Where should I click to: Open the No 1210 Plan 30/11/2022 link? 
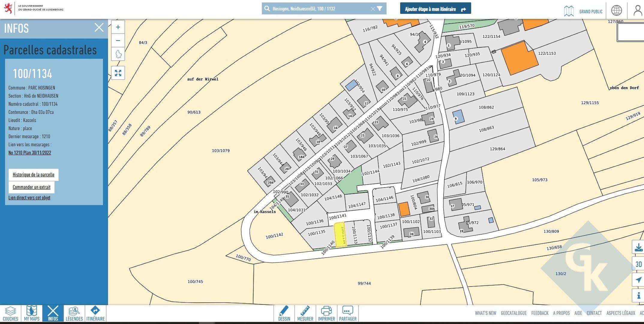(x=30, y=153)
